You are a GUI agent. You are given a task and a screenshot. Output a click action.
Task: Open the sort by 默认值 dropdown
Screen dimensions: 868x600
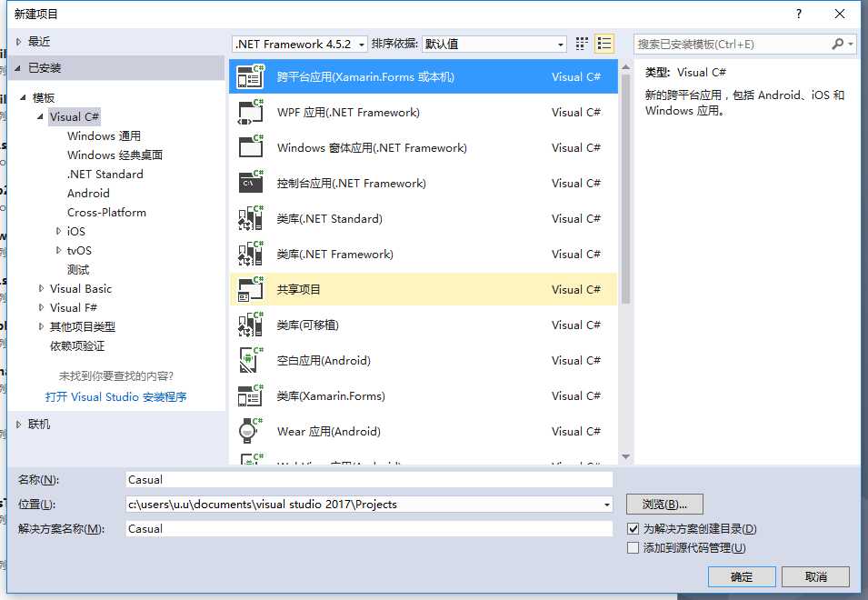coord(494,45)
